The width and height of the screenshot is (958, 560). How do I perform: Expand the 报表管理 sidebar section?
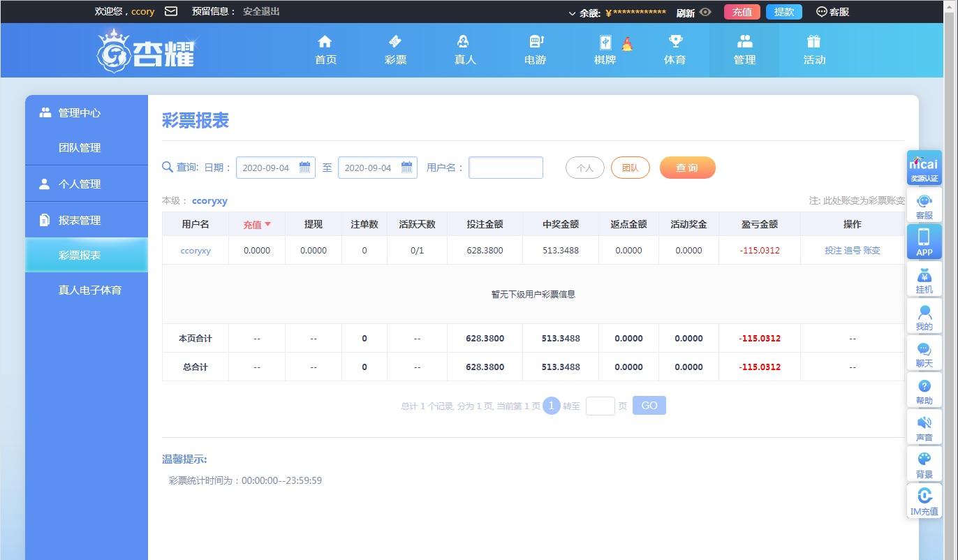pyautogui.click(x=80, y=220)
